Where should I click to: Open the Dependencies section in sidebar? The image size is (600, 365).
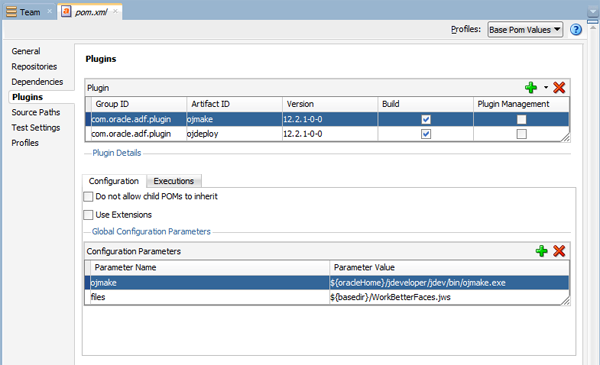37,82
